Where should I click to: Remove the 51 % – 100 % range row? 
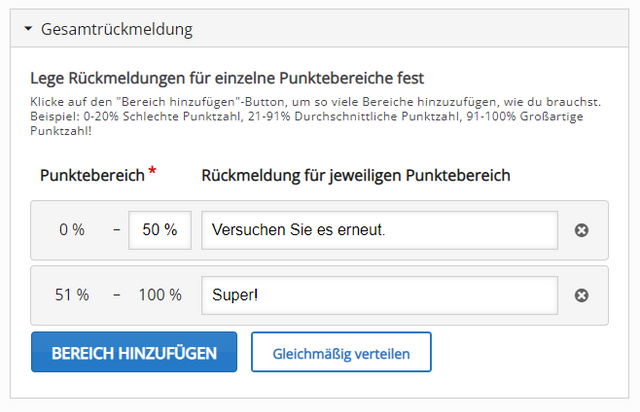tap(581, 295)
